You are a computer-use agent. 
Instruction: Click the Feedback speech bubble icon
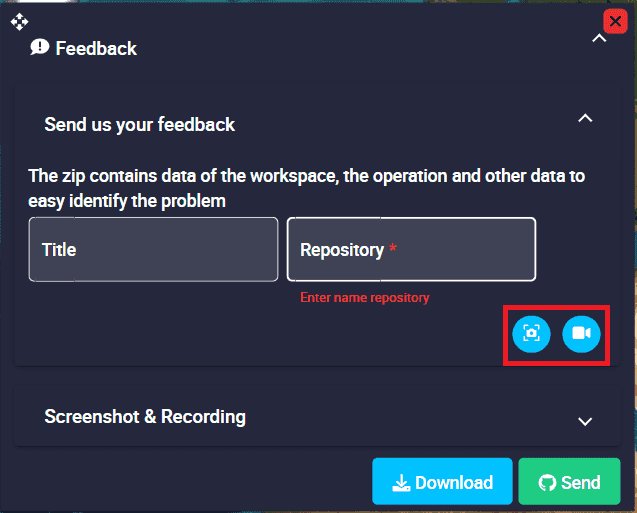tap(39, 48)
